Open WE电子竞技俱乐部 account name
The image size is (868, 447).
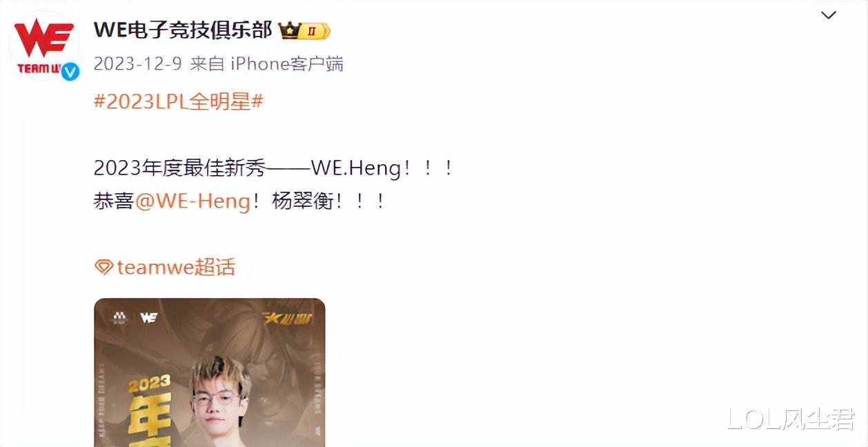pyautogui.click(x=183, y=30)
